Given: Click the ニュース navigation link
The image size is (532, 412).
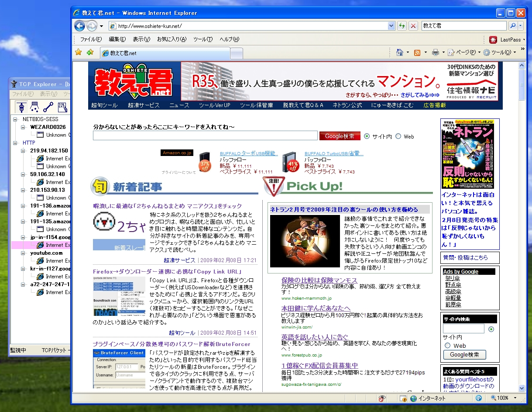Looking at the screenshot, I should click(x=179, y=105).
